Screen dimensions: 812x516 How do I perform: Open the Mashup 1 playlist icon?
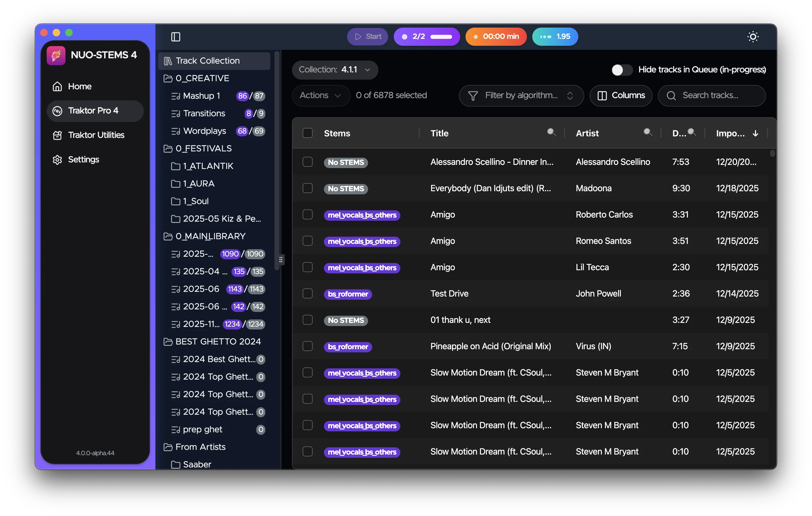175,96
